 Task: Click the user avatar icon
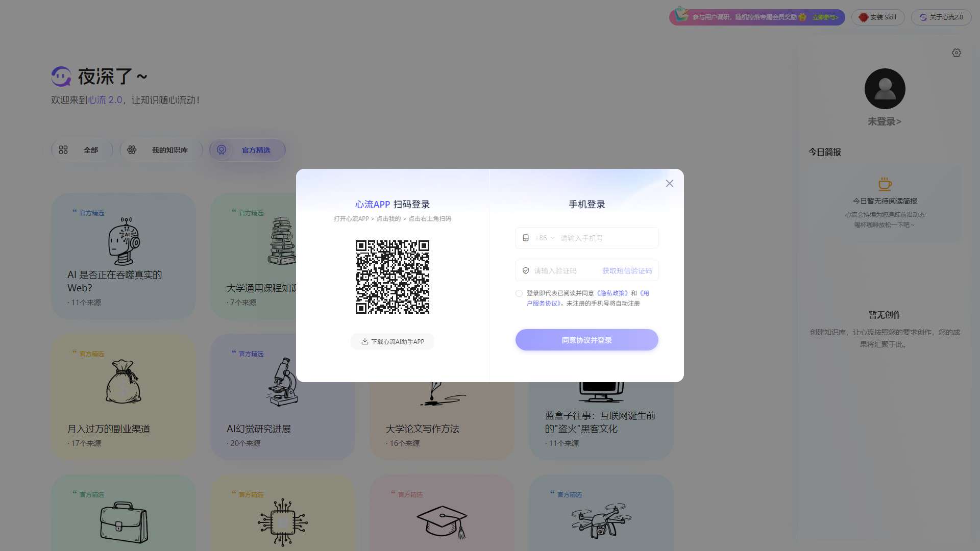pos(885,89)
